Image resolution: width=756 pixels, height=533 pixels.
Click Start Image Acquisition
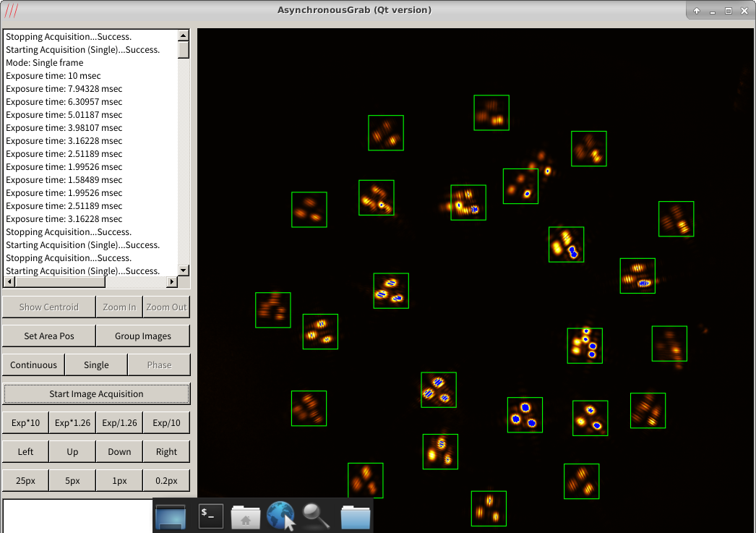[96, 394]
